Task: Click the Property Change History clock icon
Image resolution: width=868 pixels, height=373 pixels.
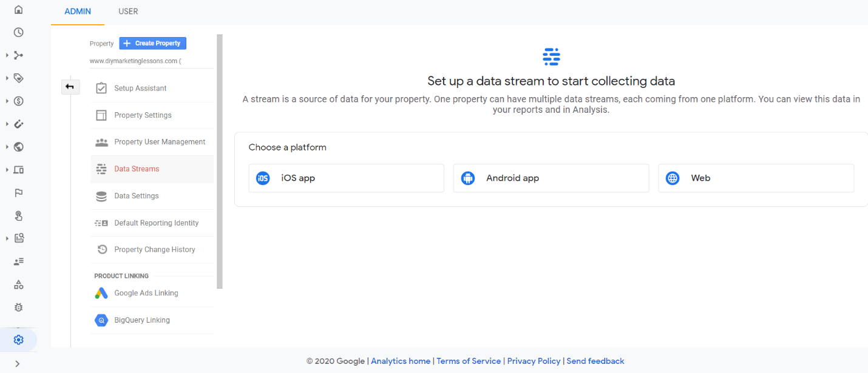Action: 101,249
